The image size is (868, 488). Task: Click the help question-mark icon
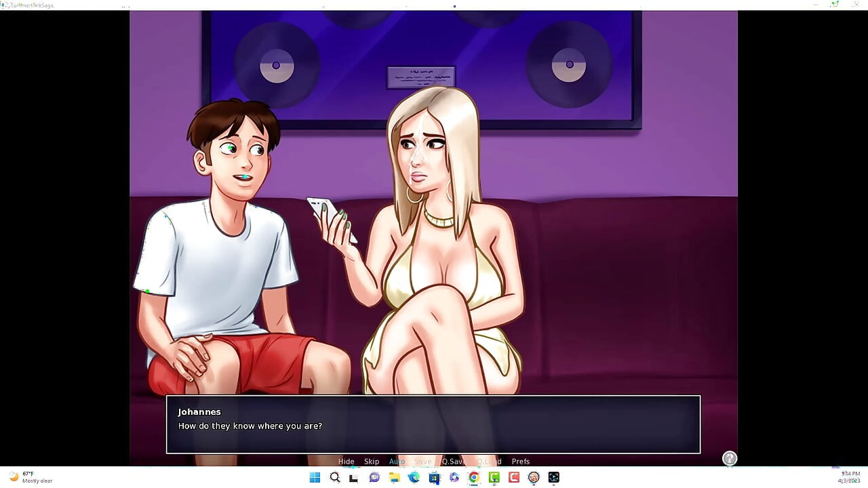click(730, 458)
